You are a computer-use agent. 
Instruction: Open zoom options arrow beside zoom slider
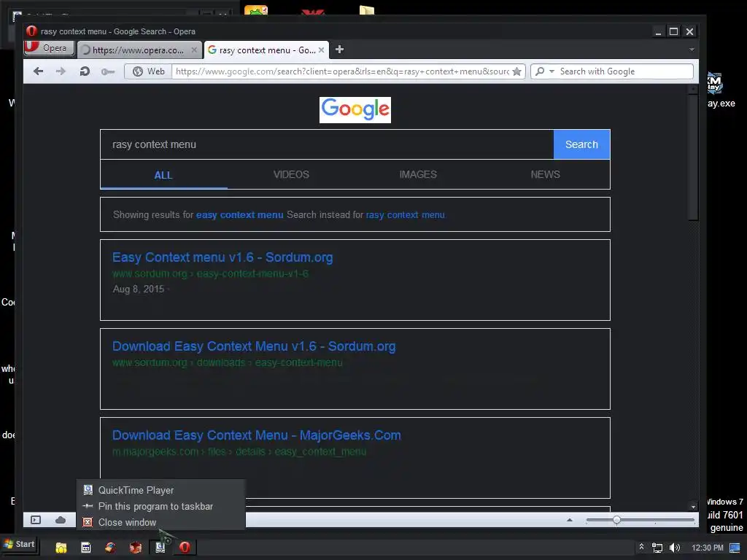[569, 520]
